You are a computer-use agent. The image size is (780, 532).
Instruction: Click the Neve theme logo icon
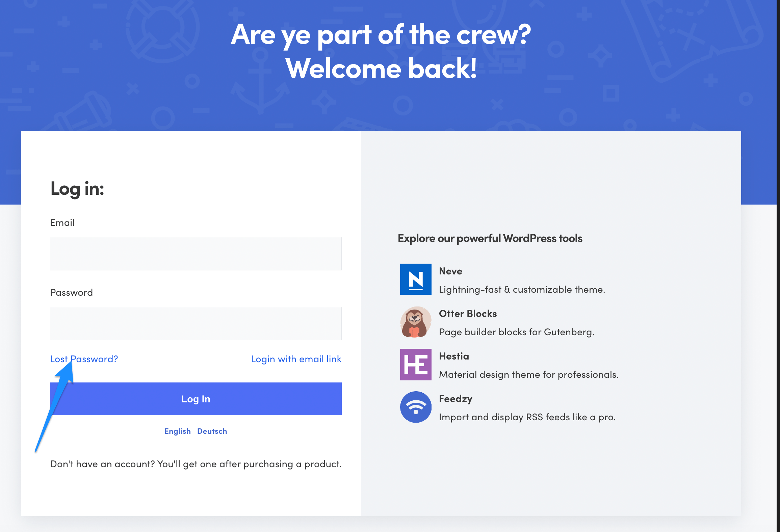(x=415, y=279)
